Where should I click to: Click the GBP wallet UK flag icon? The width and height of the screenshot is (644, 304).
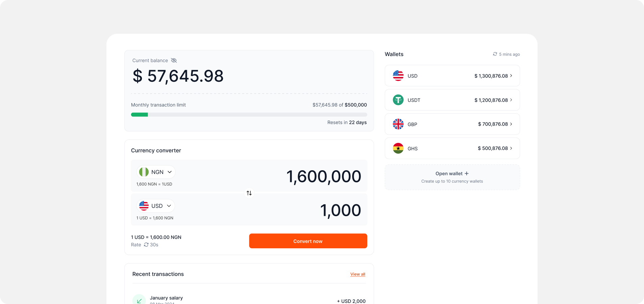click(398, 124)
